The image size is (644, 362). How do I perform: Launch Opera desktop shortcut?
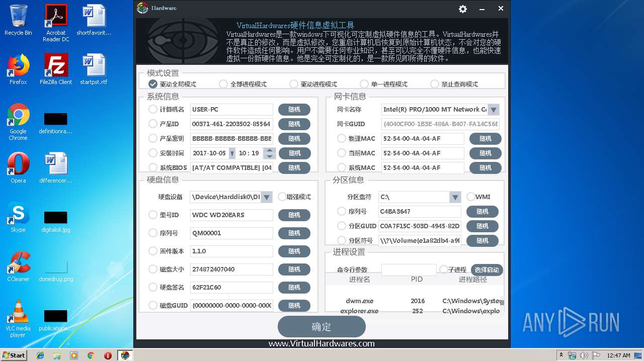point(18,168)
